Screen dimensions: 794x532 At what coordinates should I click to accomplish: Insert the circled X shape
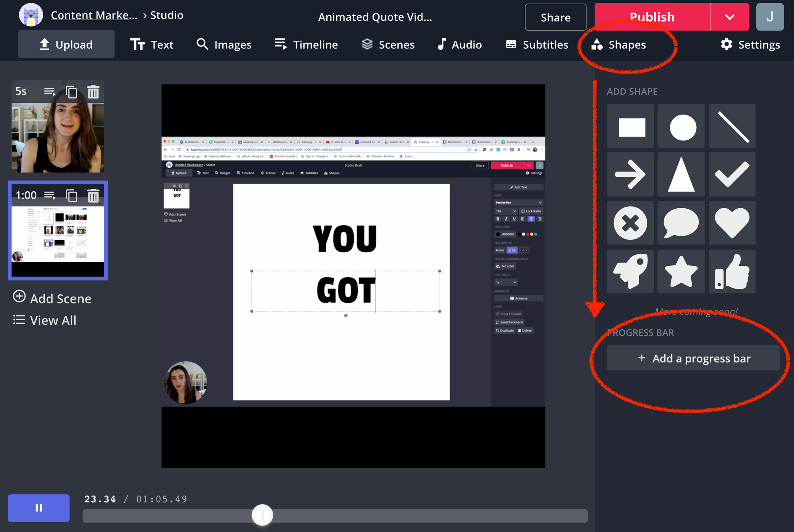coord(630,223)
